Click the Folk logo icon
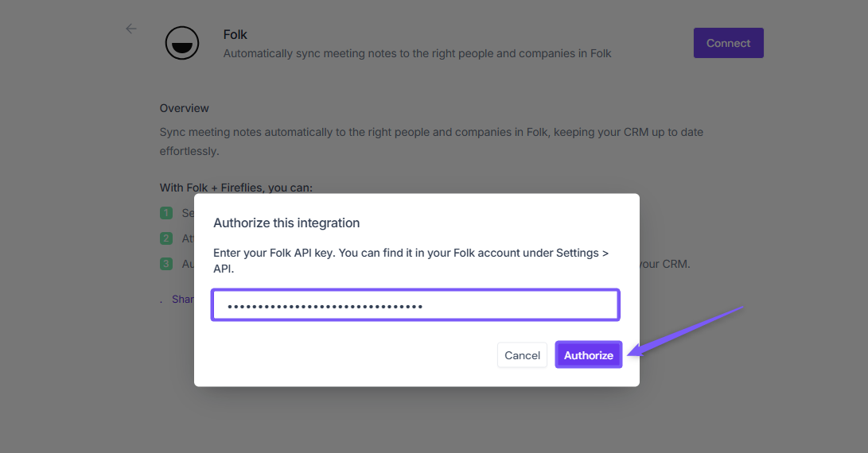The image size is (868, 453). 182,43
